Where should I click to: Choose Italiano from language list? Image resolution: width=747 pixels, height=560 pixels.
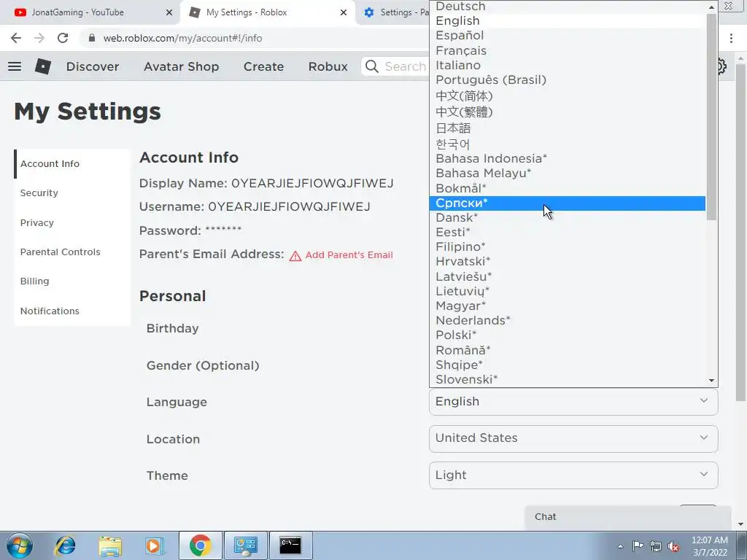pyautogui.click(x=567, y=65)
